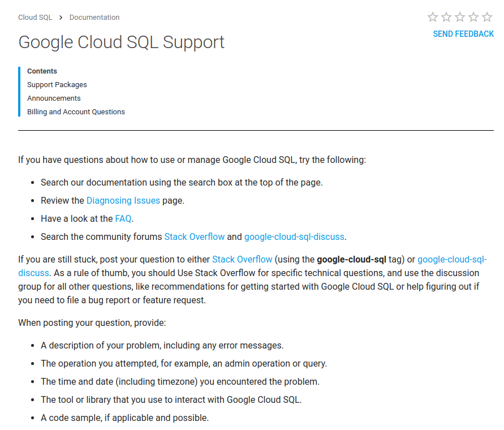Click the SEND FEEDBACK button
Screen dimensions: 504x430
(463, 34)
